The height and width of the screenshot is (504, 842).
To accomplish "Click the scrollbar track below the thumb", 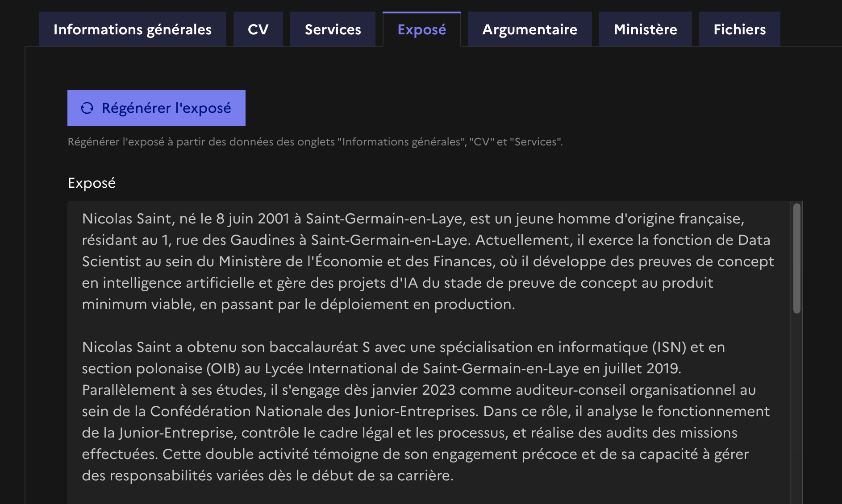I will click(796, 401).
